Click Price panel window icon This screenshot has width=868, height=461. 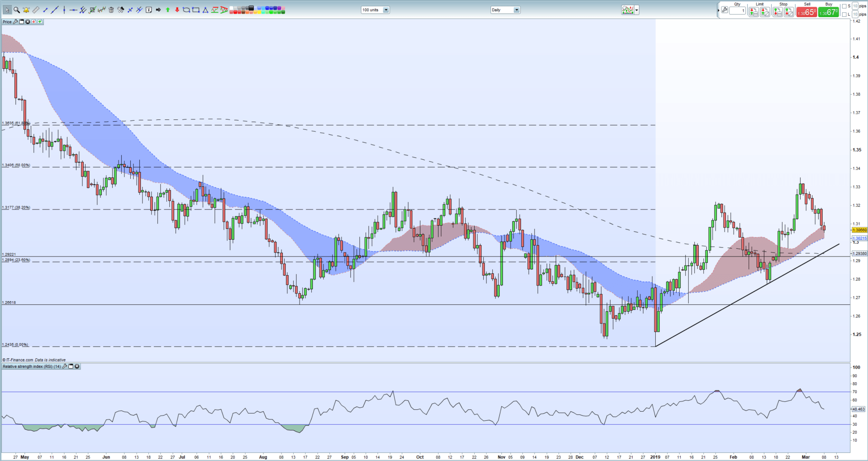coord(21,22)
